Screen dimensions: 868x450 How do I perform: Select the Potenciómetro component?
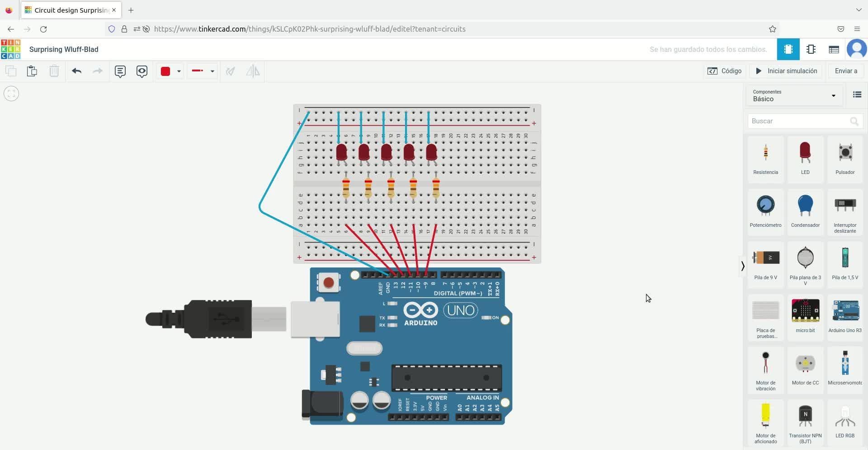pyautogui.click(x=765, y=211)
